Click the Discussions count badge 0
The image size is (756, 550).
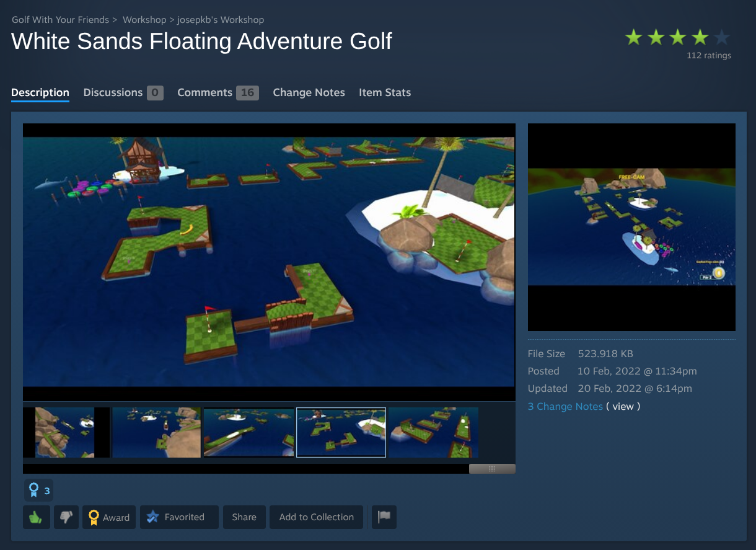click(155, 92)
